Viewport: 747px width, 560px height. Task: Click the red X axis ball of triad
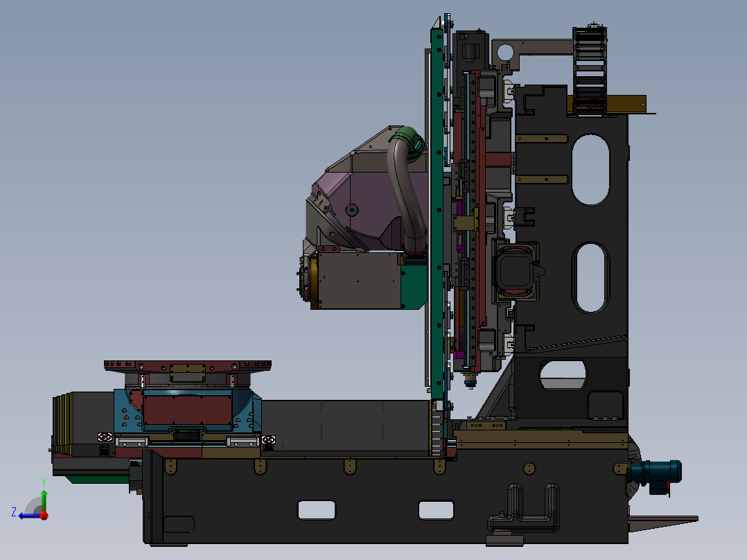tap(44, 515)
